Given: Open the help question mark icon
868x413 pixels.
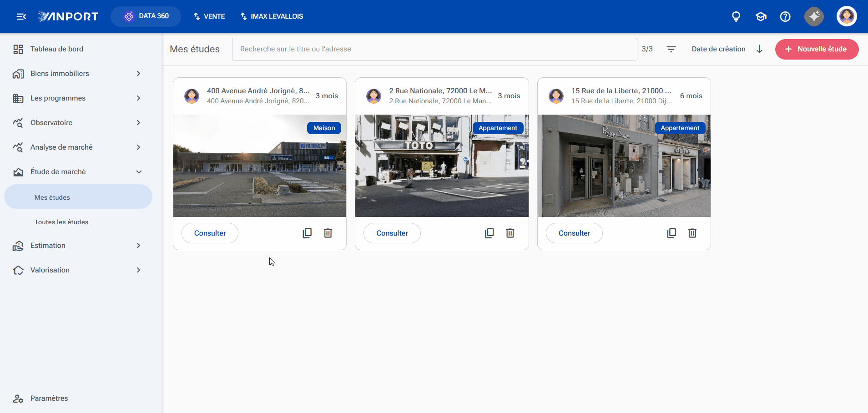Looking at the screenshot, I should pyautogui.click(x=785, y=17).
